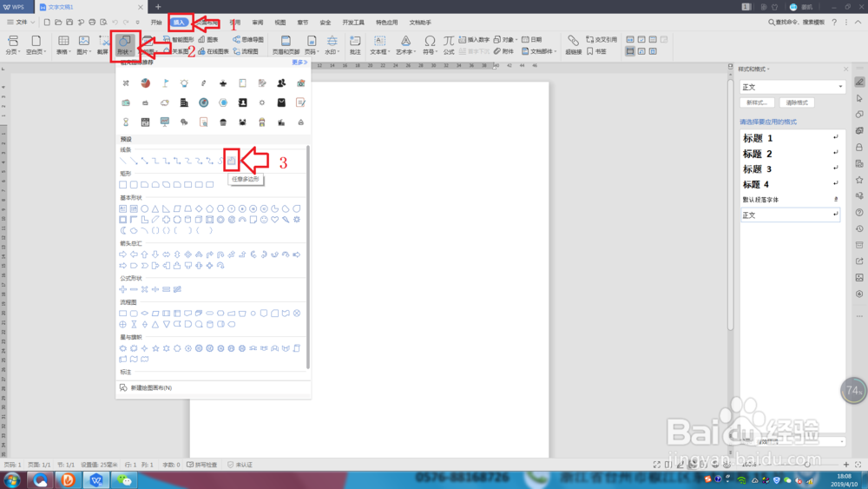Open the style combo box showing 正文
The height and width of the screenshot is (489, 868).
[792, 87]
